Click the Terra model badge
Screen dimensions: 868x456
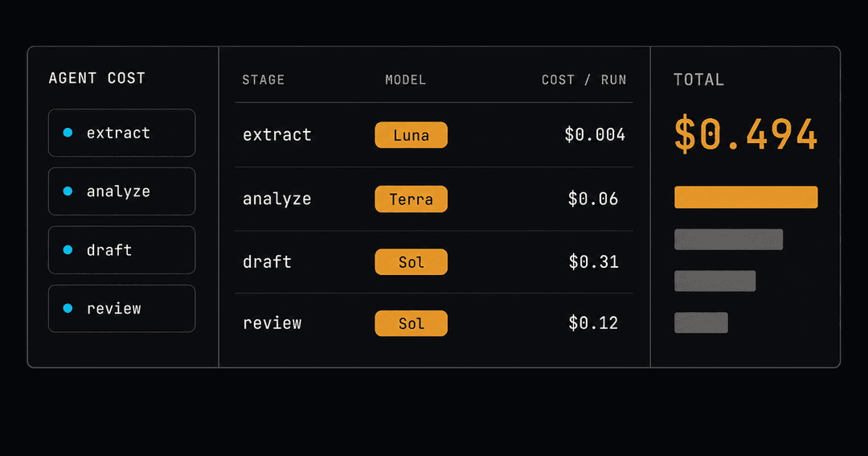click(411, 199)
